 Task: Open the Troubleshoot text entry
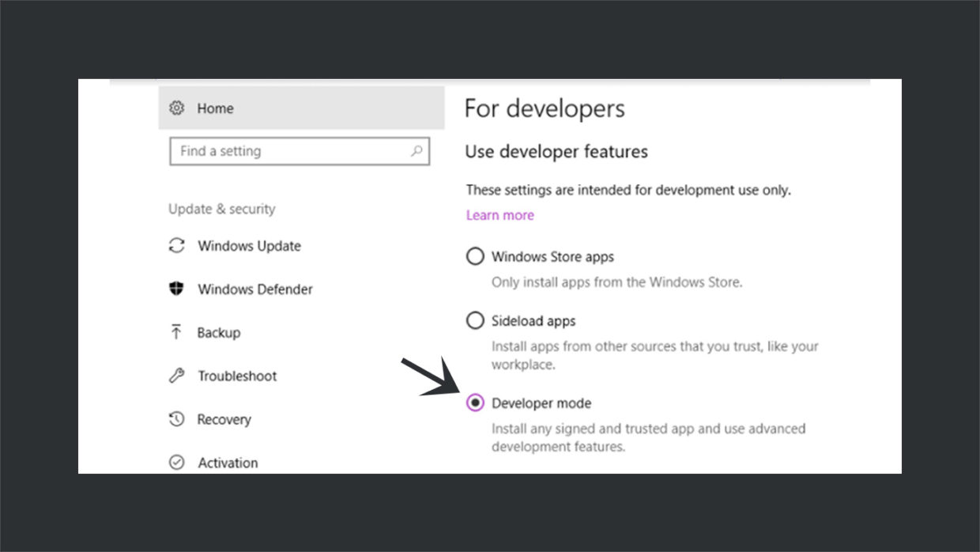point(237,376)
